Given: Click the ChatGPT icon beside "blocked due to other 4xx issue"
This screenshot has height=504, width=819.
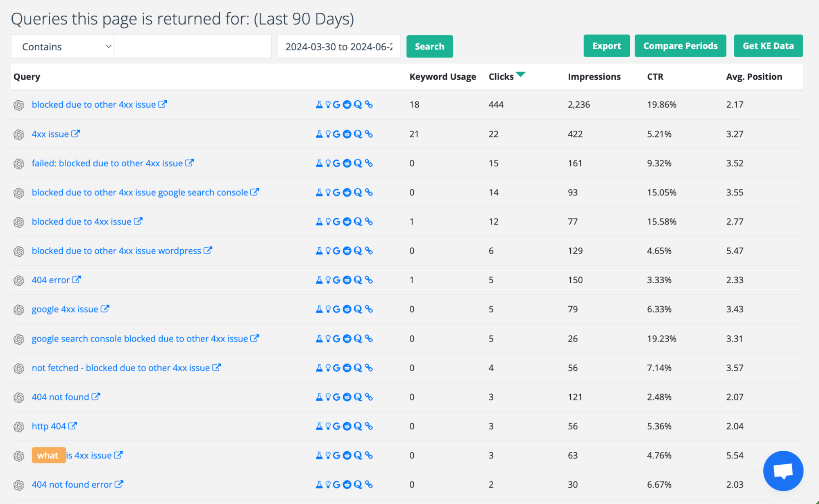Looking at the screenshot, I should (x=18, y=104).
